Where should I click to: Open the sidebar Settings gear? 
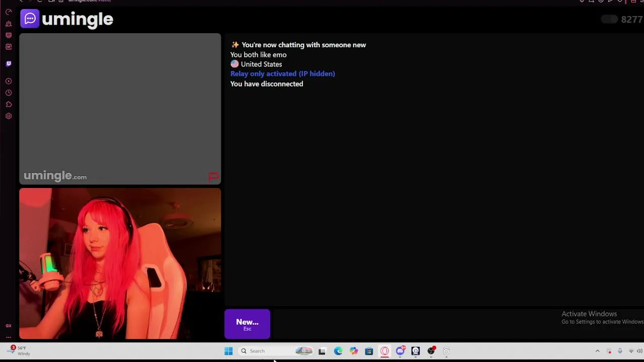tap(9, 116)
